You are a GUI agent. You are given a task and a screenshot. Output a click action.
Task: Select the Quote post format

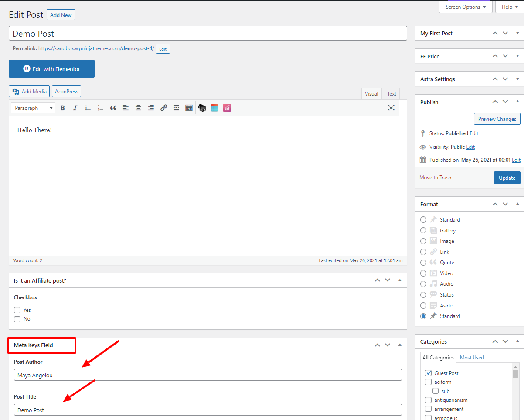(x=423, y=262)
